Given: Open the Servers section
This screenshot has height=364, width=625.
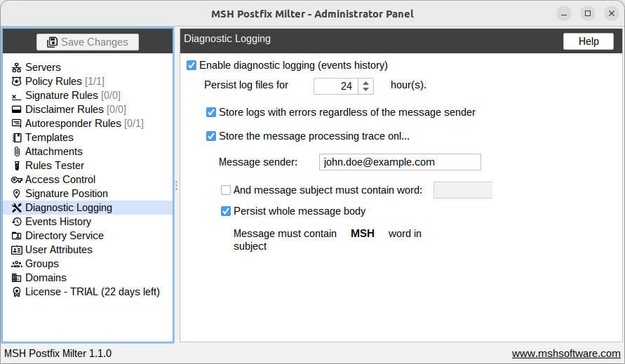Looking at the screenshot, I should 43,67.
